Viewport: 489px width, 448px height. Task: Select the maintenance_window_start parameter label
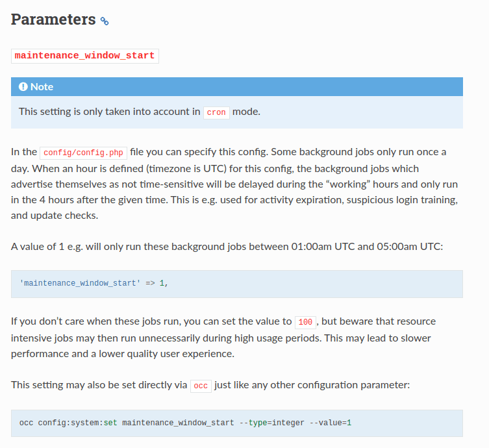point(85,56)
